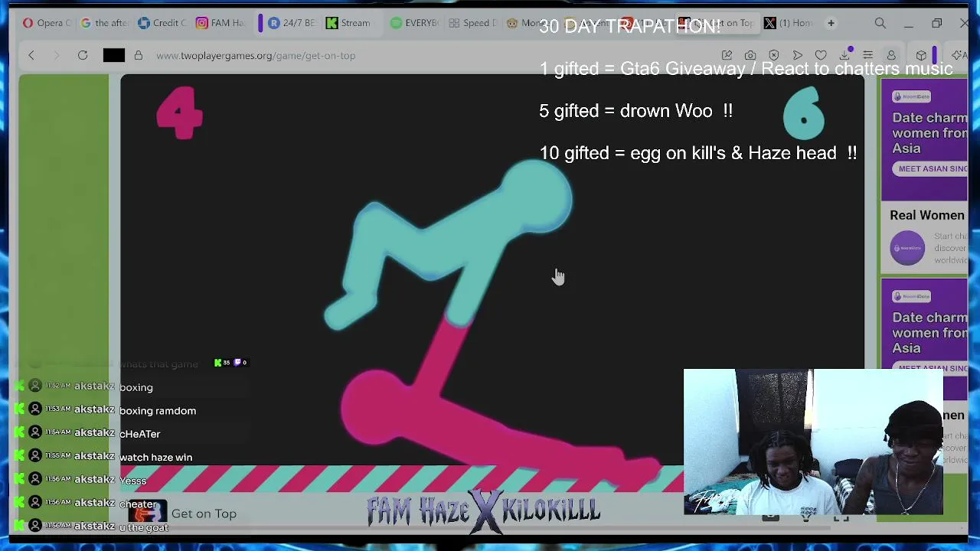Switch to the Spotify EVERYBO tab
This screenshot has height=551, width=980.
414,23
